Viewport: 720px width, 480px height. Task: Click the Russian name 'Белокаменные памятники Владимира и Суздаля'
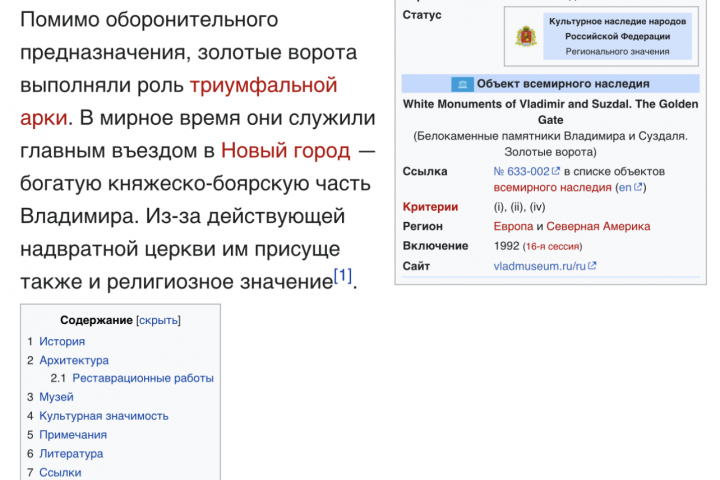point(552,136)
